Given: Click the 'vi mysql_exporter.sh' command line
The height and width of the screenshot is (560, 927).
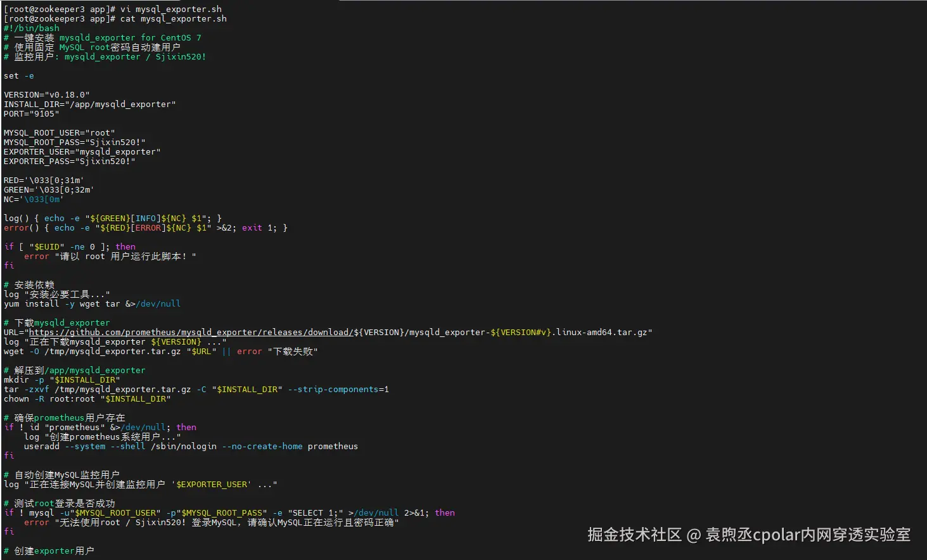Looking at the screenshot, I should 113,10.
